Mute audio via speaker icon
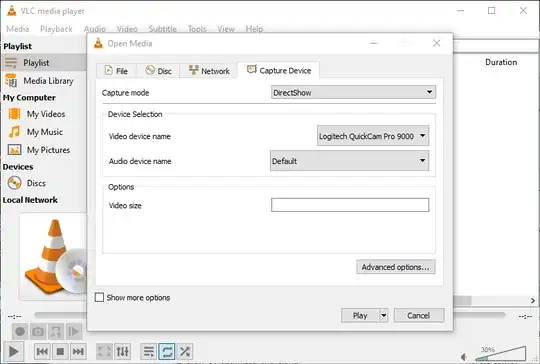The height and width of the screenshot is (364, 540). pos(464,357)
